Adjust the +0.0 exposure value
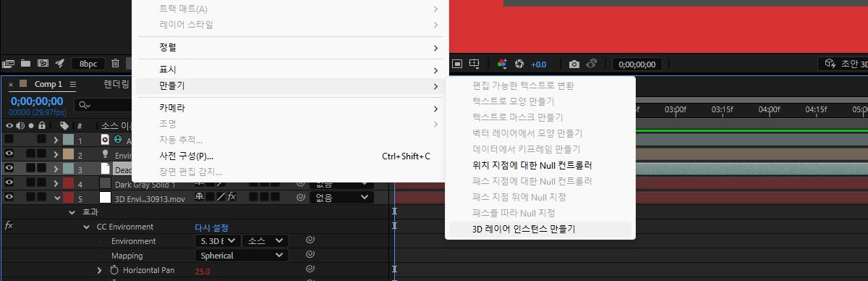This screenshot has height=281, width=868. 539,64
